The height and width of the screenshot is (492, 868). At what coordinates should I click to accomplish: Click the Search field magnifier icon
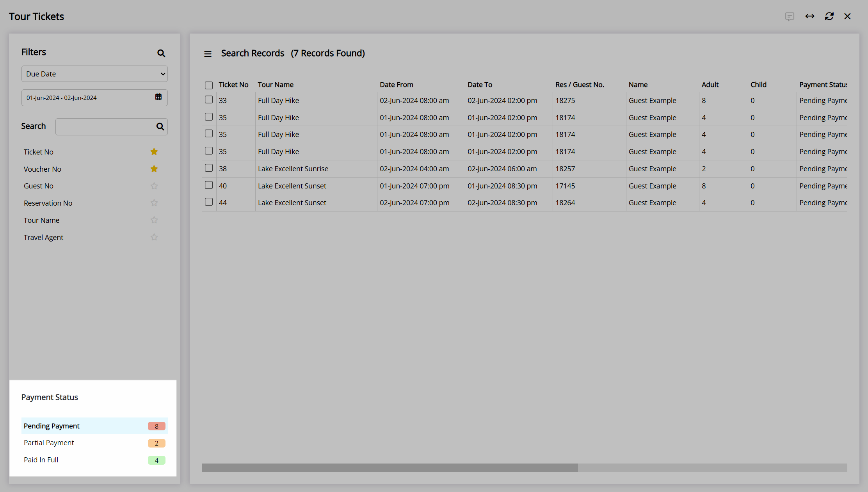pyautogui.click(x=160, y=126)
